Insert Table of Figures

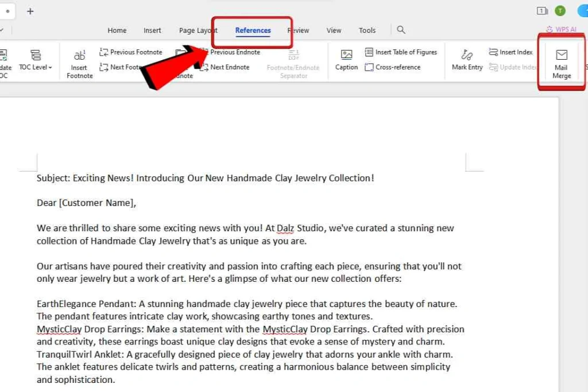(x=401, y=52)
